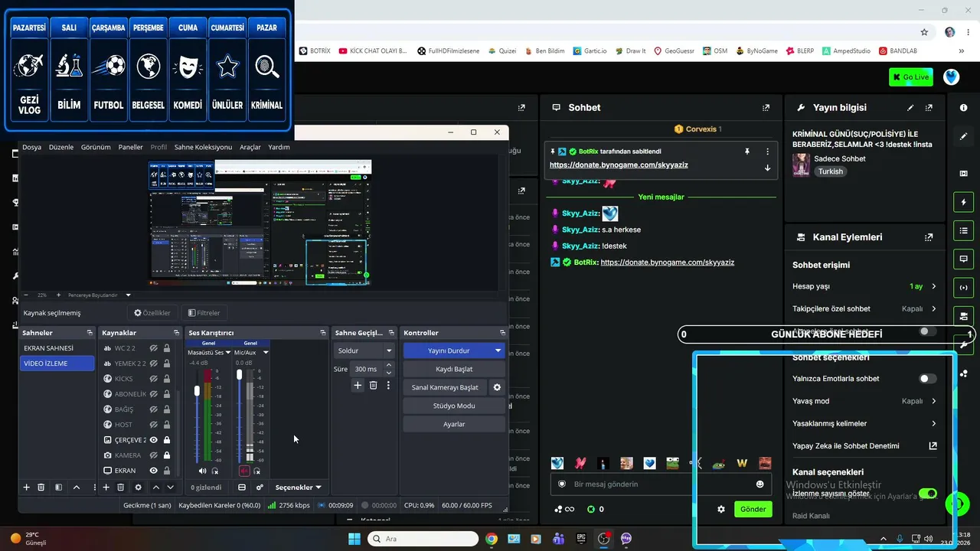Image resolution: width=980 pixels, height=551 pixels.
Task: Open the Araçlar menu
Action: point(250,147)
